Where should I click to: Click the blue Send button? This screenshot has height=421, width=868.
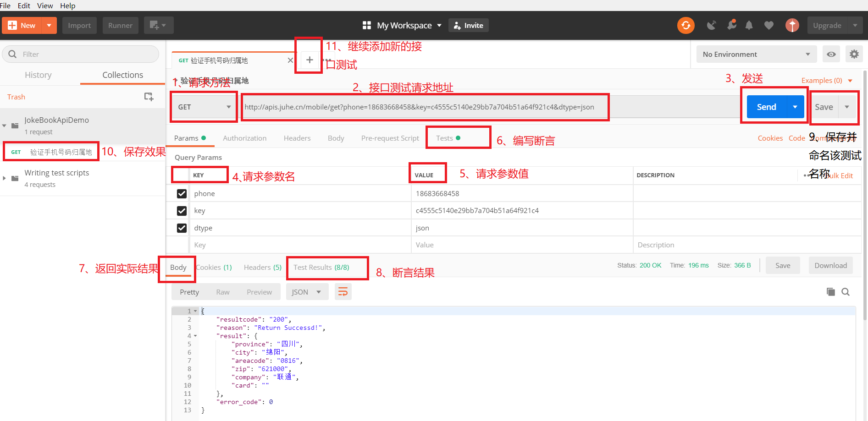click(766, 107)
